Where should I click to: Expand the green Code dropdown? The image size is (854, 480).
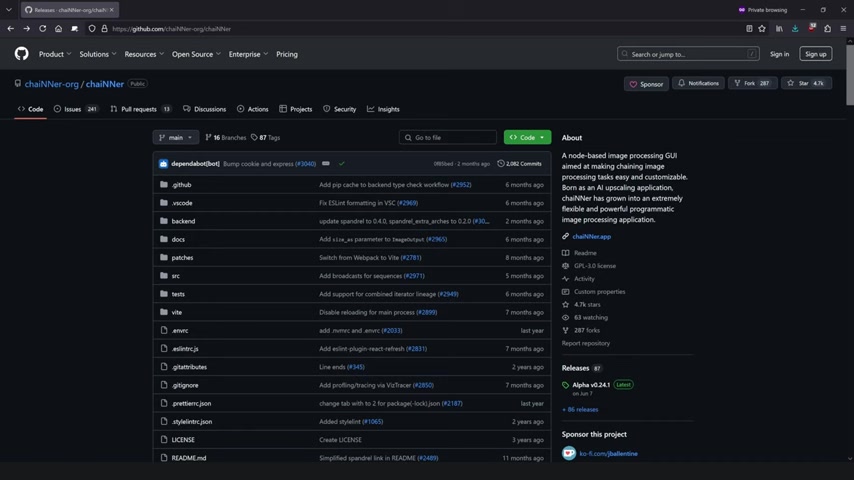click(527, 137)
